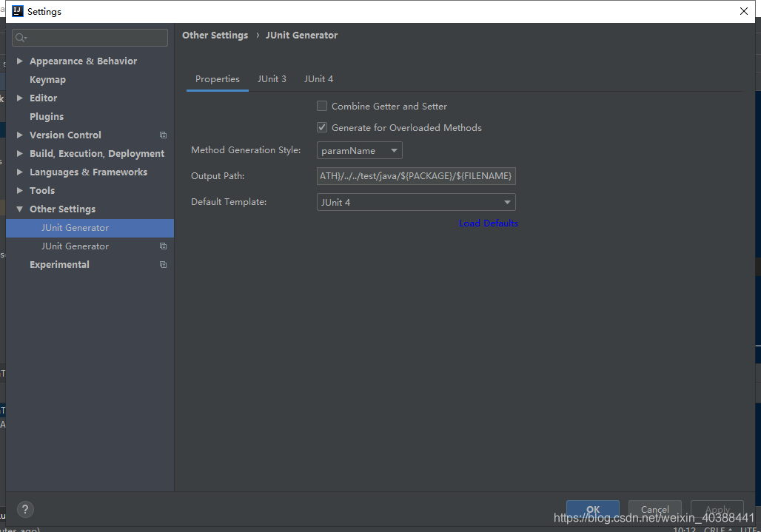Image resolution: width=761 pixels, height=532 pixels.
Task: Expand the Tools settings node
Action: pyautogui.click(x=20, y=190)
